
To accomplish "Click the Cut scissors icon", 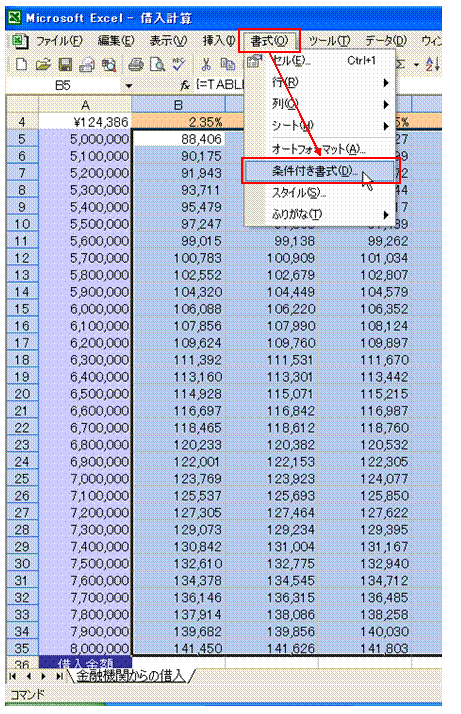I will [206, 65].
